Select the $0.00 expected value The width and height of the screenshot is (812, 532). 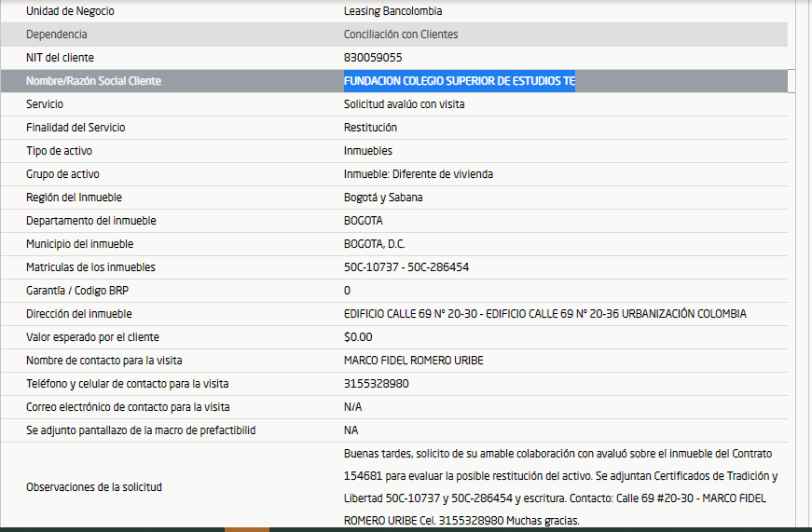(358, 337)
